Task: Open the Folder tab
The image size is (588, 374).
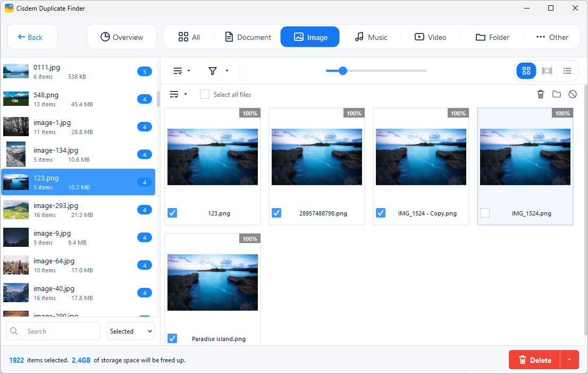Action: pyautogui.click(x=492, y=37)
